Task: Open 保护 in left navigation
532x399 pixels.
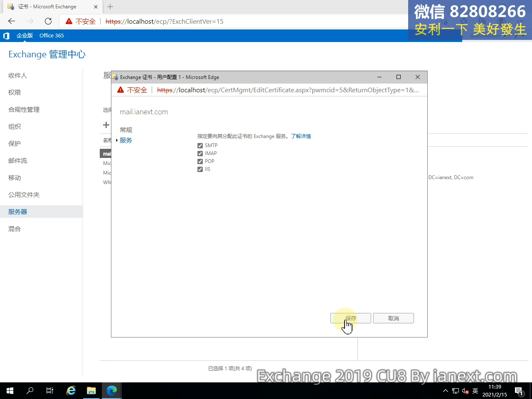Action: click(15, 144)
